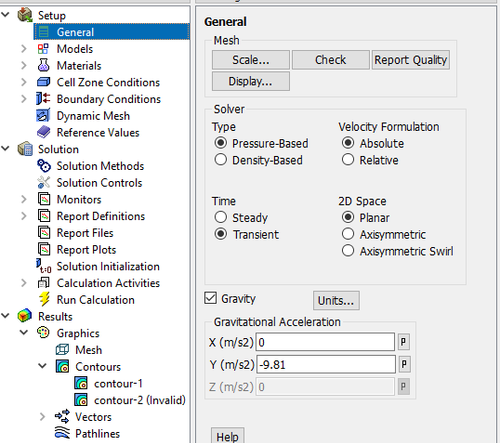Collapse the Setup tree node

coord(5,14)
